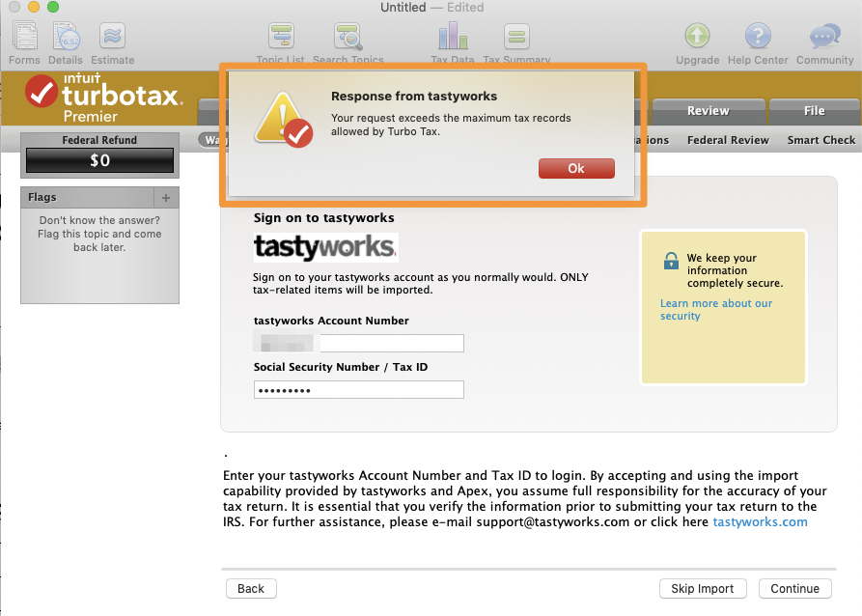Open the Estimate icon in the toolbar
862x616 pixels.
tap(111, 37)
